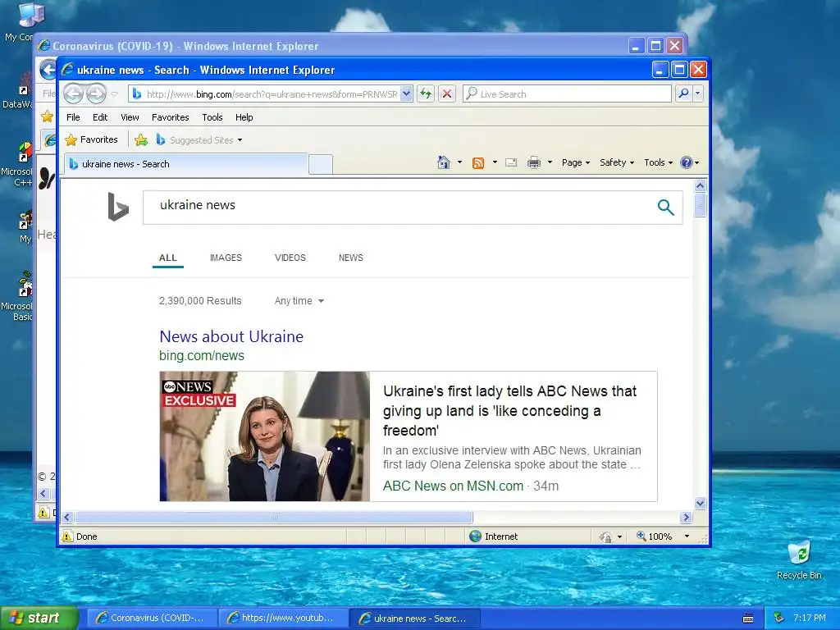Click the Windows start button
840x630 pixels.
39,618
